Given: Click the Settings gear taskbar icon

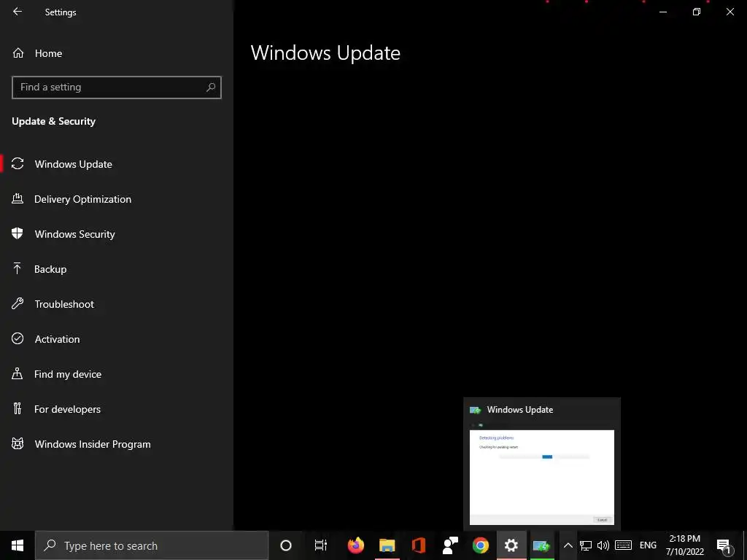Looking at the screenshot, I should click(x=511, y=545).
